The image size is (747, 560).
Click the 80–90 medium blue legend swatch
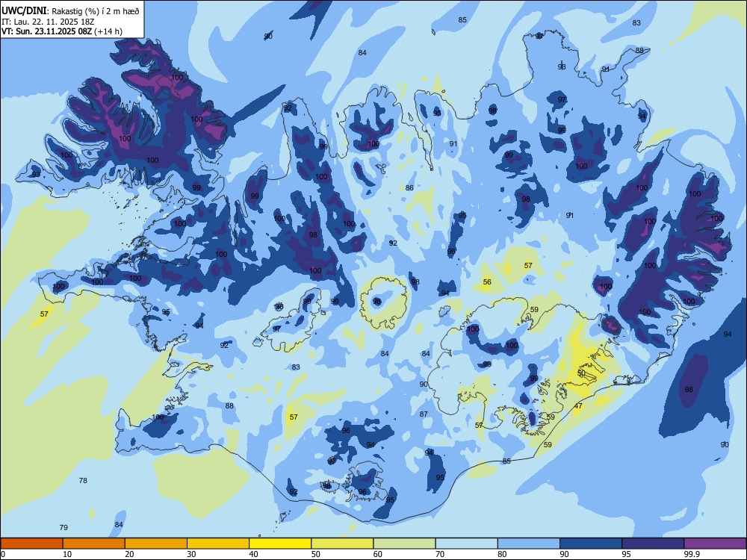tap(529, 544)
